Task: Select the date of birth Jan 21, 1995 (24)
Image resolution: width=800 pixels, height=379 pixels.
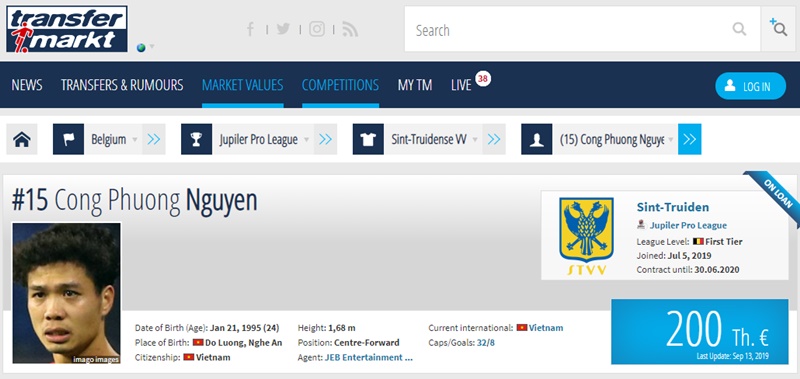Action: [x=244, y=328]
